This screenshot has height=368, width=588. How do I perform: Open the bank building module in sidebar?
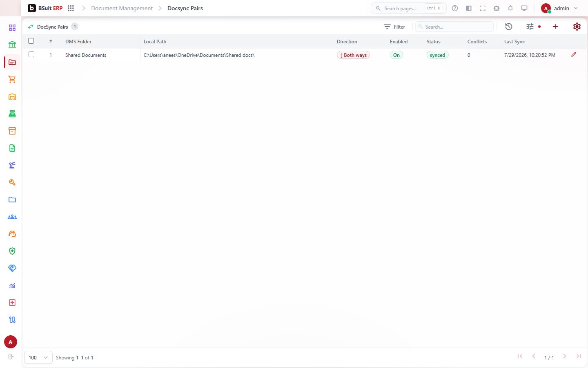[x=12, y=45]
